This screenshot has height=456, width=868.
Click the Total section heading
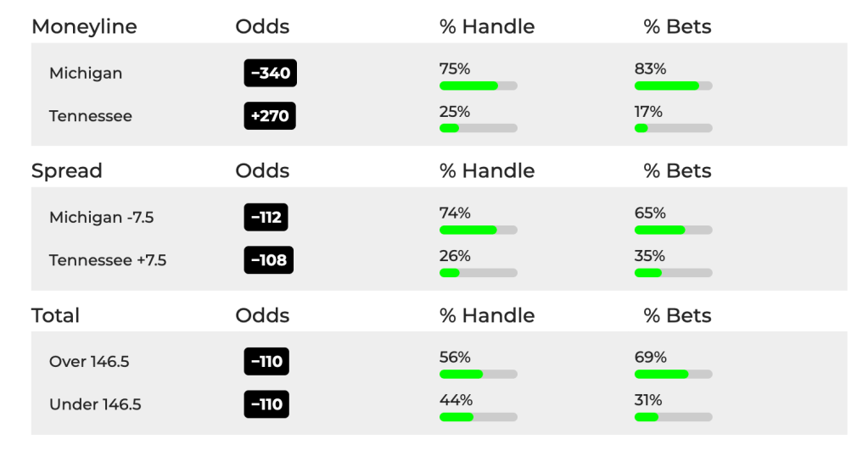(55, 315)
